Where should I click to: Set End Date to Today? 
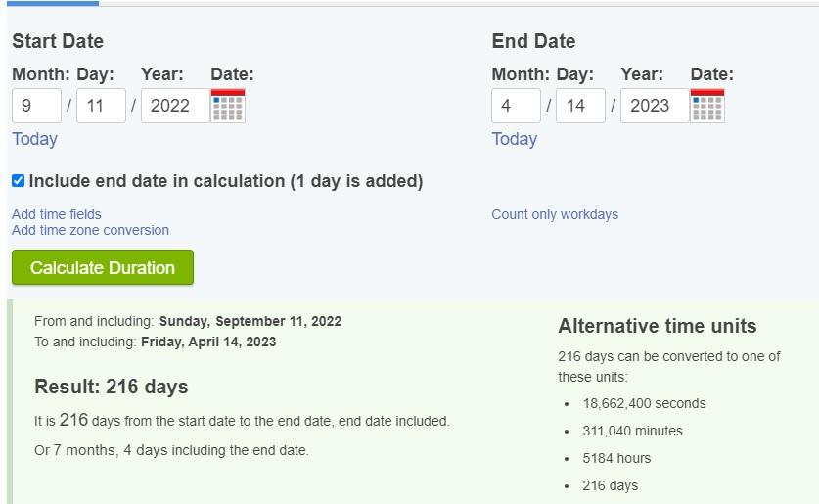click(514, 139)
